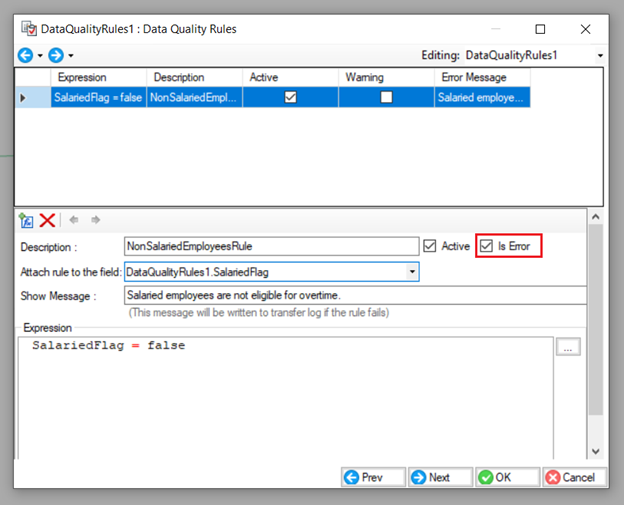The image size is (624, 505).
Task: Open the Editing DataQualityRules1 dropdown
Action: pyautogui.click(x=600, y=55)
